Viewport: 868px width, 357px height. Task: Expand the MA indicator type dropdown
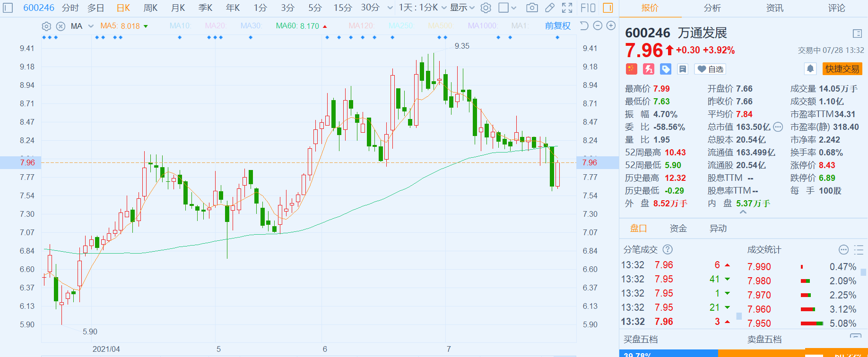point(91,26)
